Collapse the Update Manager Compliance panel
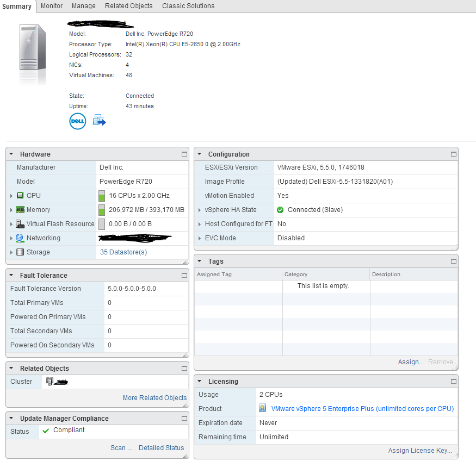476x461 pixels. point(11,418)
